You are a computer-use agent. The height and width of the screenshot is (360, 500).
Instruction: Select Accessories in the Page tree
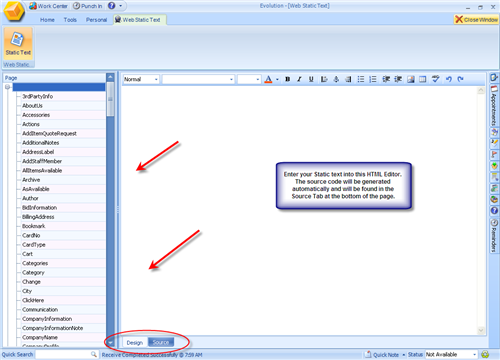pos(36,115)
